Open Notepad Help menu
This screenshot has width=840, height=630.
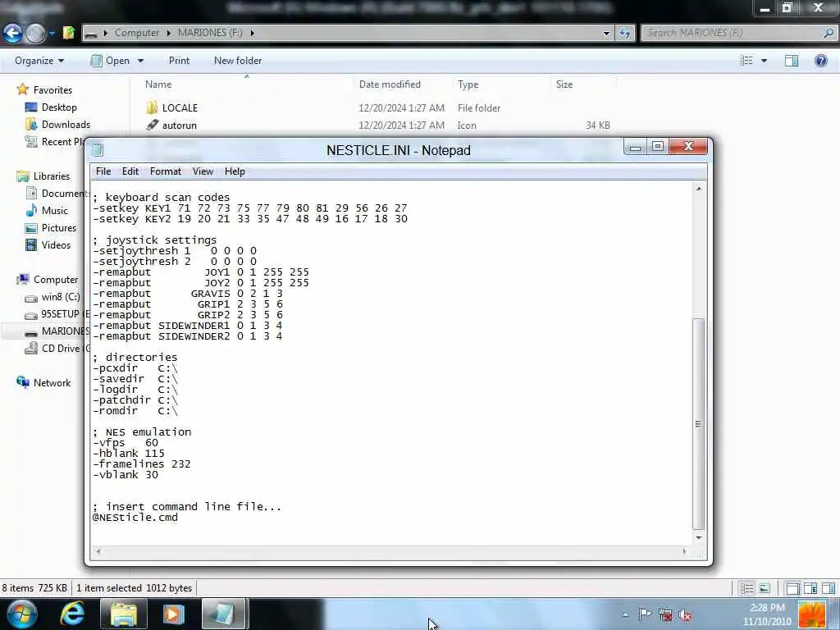click(235, 171)
